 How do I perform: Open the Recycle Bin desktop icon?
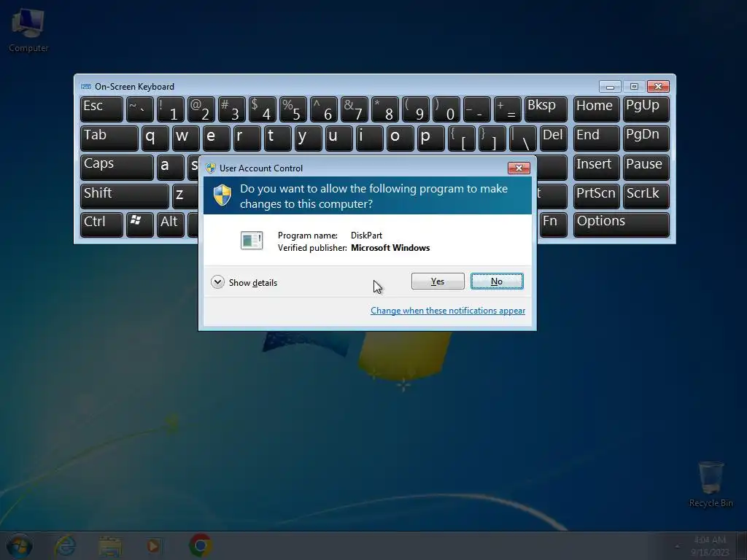coord(711,484)
